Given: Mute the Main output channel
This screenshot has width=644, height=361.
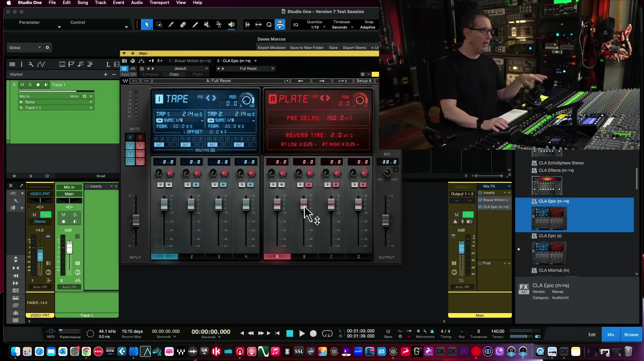Looking at the screenshot, I should pos(457,215).
